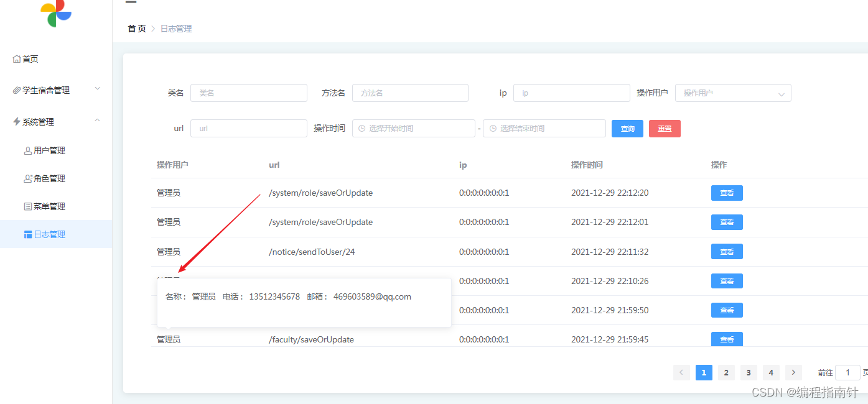Image resolution: width=868 pixels, height=404 pixels.
Task: Focus the url input field
Action: (249, 129)
